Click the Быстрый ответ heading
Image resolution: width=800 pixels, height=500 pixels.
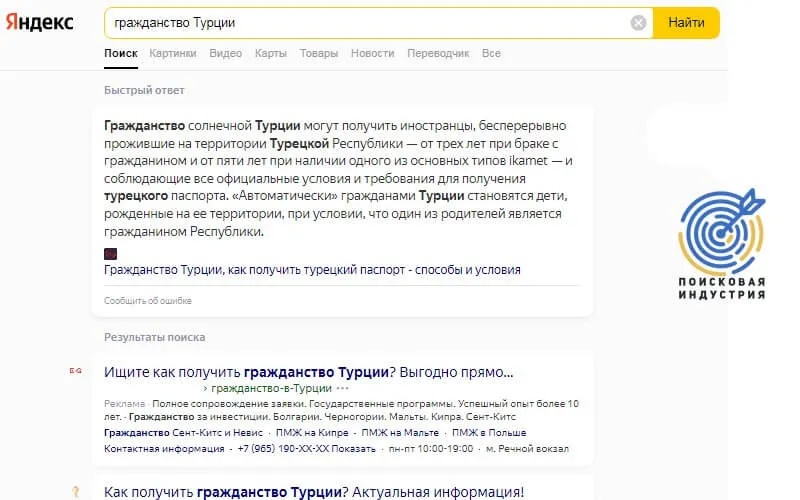(x=144, y=90)
